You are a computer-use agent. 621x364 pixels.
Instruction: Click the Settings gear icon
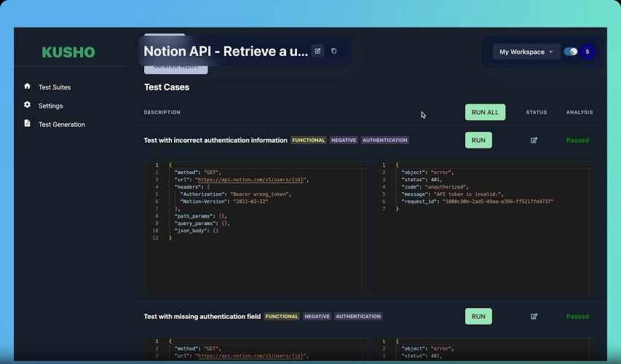(27, 105)
